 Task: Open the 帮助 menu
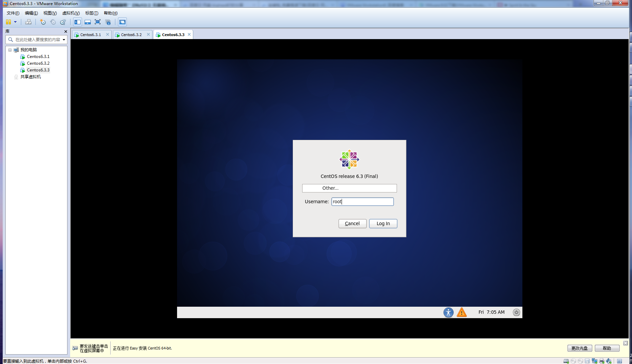pyautogui.click(x=111, y=13)
